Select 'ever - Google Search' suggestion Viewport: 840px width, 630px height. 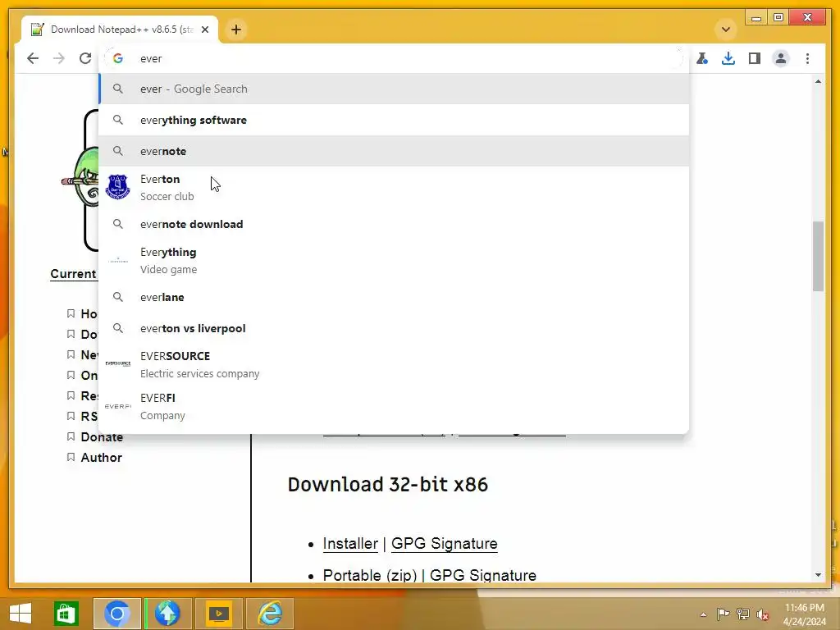tap(394, 89)
